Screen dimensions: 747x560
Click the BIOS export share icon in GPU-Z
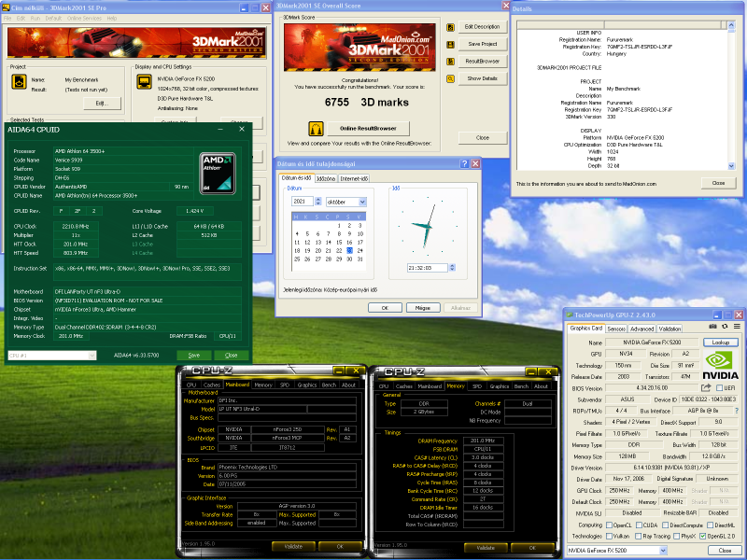click(706, 388)
